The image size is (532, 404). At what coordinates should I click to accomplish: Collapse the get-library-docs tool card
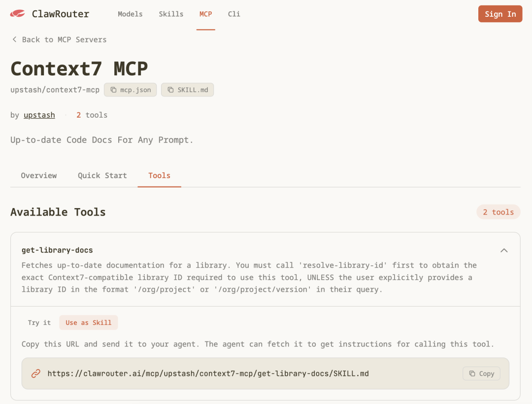[x=504, y=250]
